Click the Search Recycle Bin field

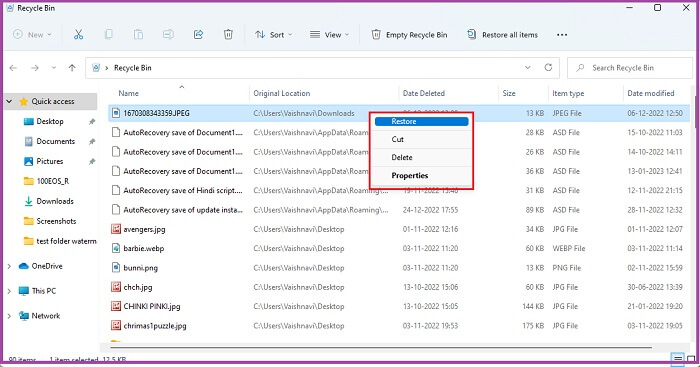tap(629, 68)
